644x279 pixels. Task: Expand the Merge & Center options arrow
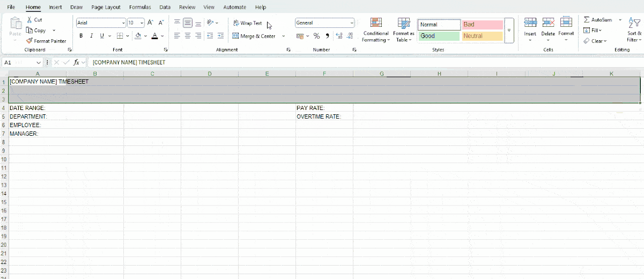284,36
